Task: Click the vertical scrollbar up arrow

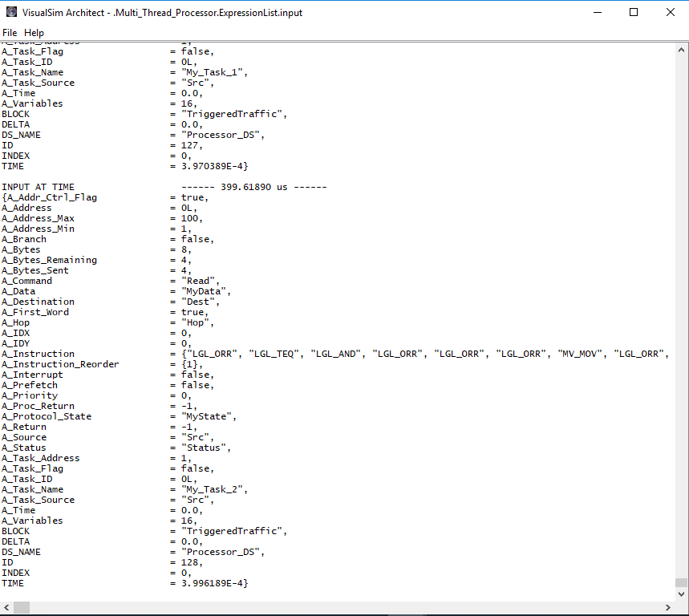Action: 681,49
